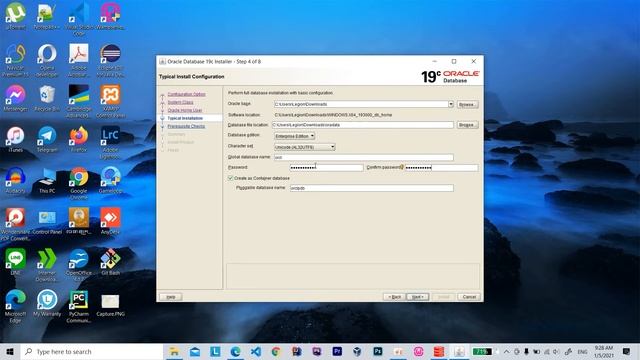Open the Audacity desktop shortcut
The image size is (640, 360).
(x=16, y=180)
